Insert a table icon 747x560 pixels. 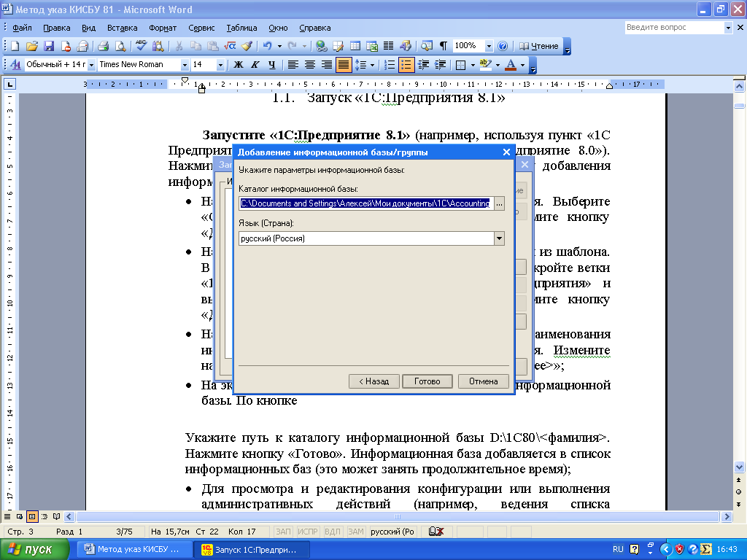(x=355, y=46)
